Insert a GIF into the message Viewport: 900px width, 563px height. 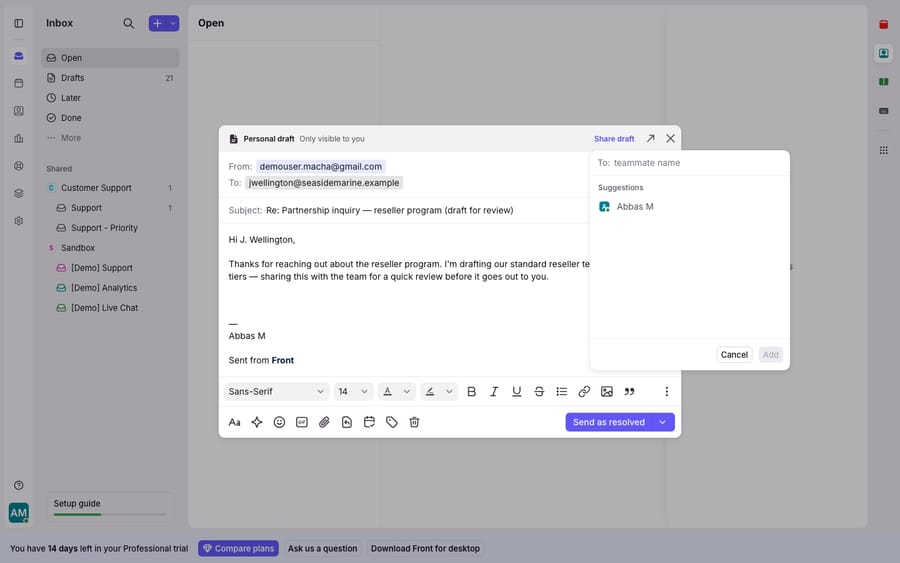[x=302, y=422]
